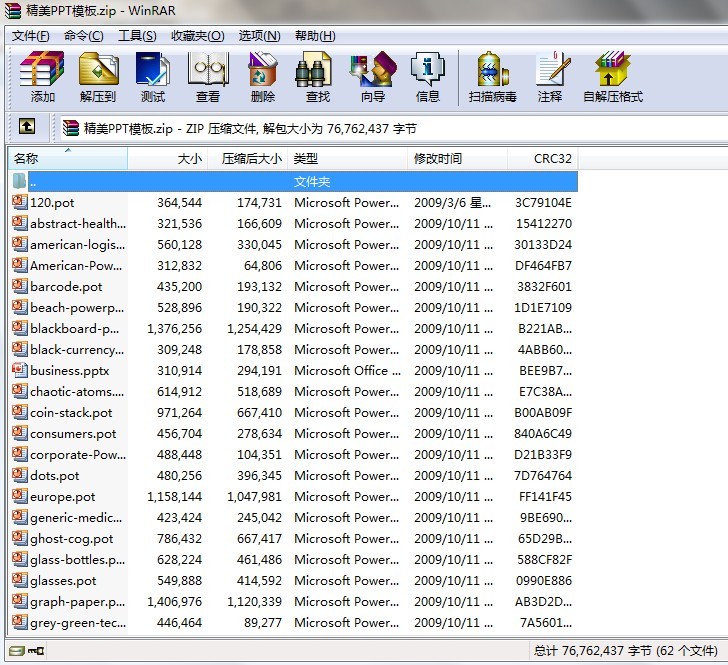Sort by the 类型 column header
This screenshot has width=728, height=665.
pos(347,158)
